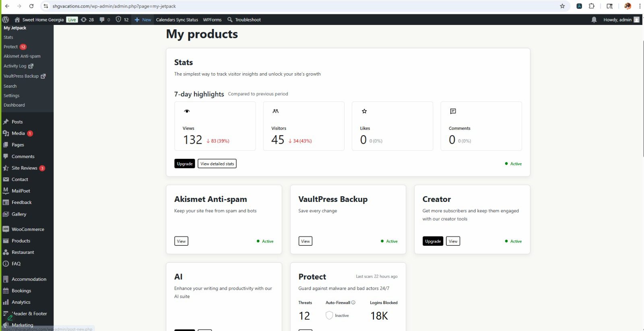Viewport: 644px width, 331px height.
Task: Open the browser three-dot menu
Action: [x=640, y=6]
